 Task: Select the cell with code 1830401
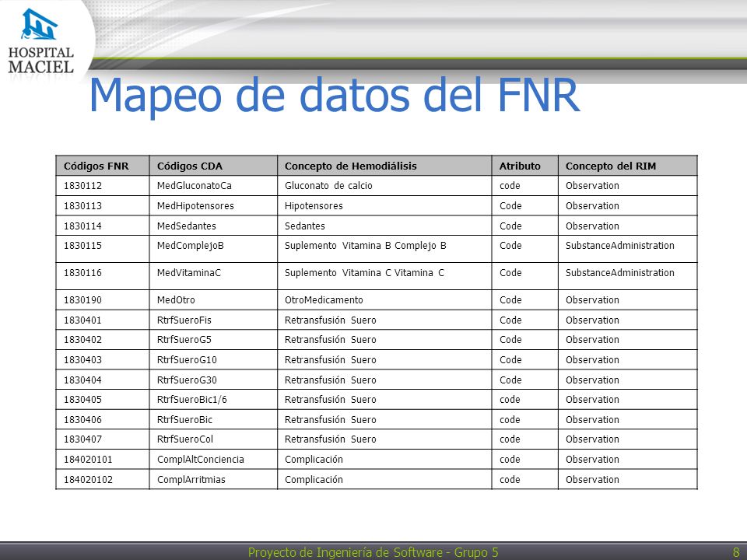(103, 320)
